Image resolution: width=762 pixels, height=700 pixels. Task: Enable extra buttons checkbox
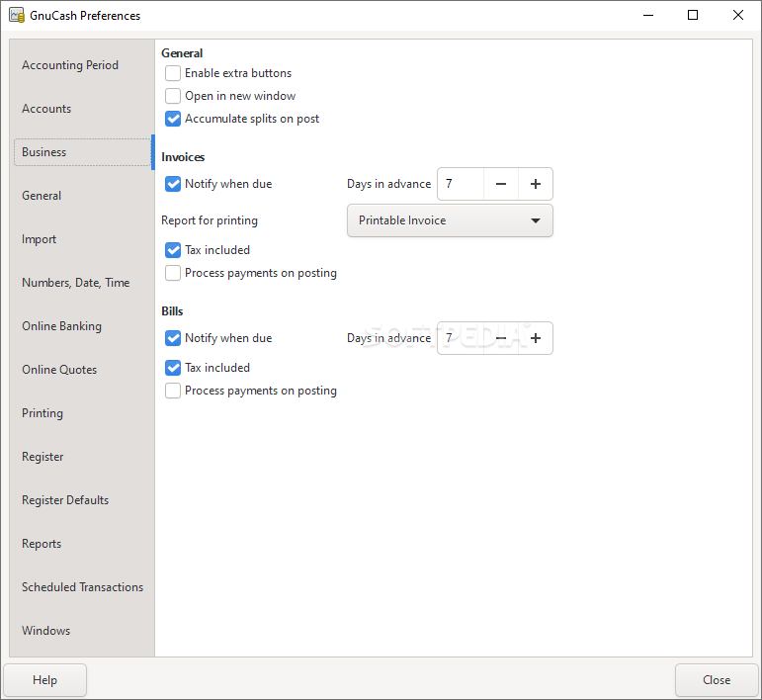pos(173,73)
